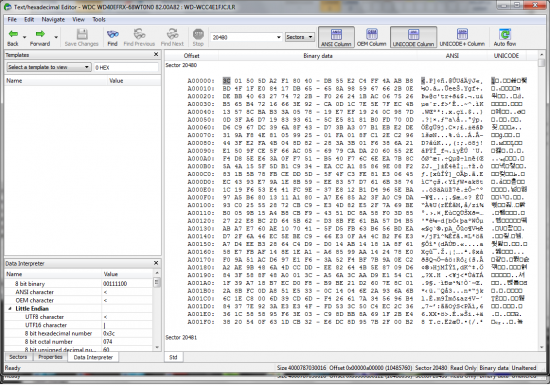Open the Sectors unit dropdown
The width and height of the screenshot is (550, 386).
pos(300,37)
